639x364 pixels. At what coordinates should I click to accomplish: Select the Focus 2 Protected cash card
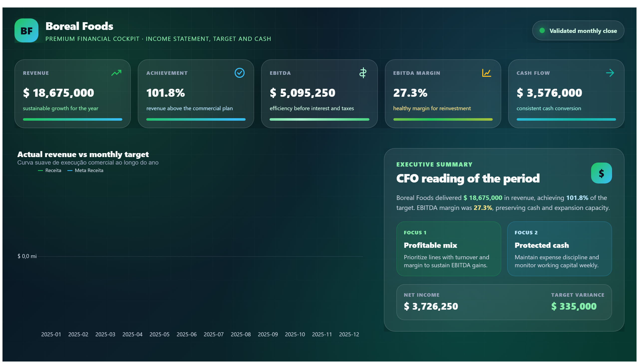coord(559,249)
